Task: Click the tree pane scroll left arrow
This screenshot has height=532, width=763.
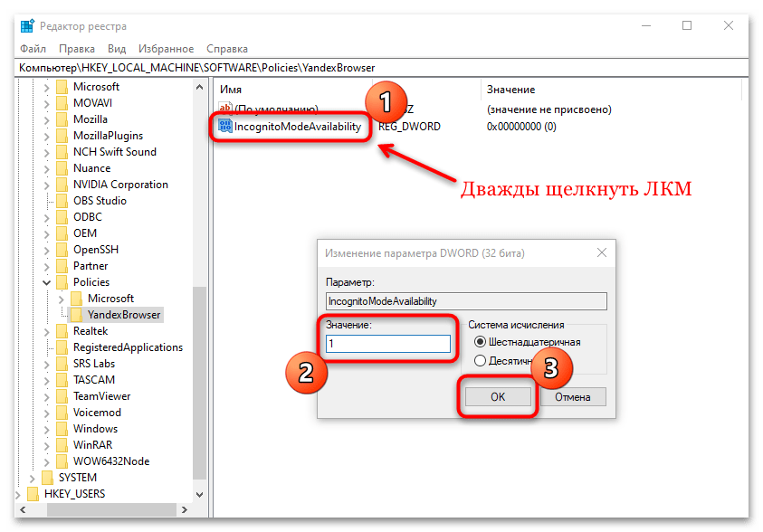Action: coord(23,509)
